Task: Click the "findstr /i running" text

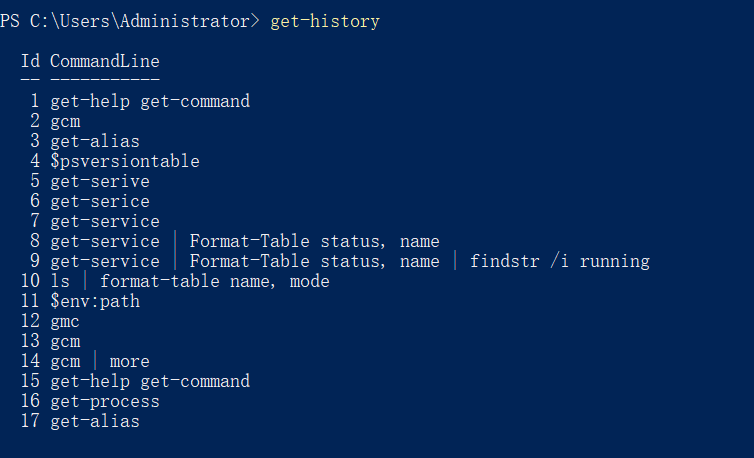Action: point(560,261)
